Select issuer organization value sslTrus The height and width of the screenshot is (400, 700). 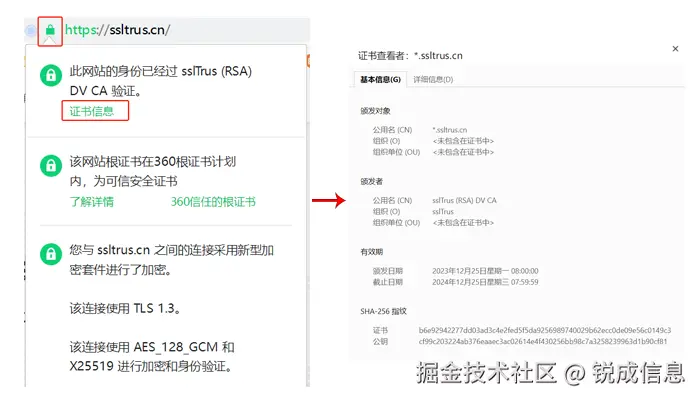click(443, 212)
